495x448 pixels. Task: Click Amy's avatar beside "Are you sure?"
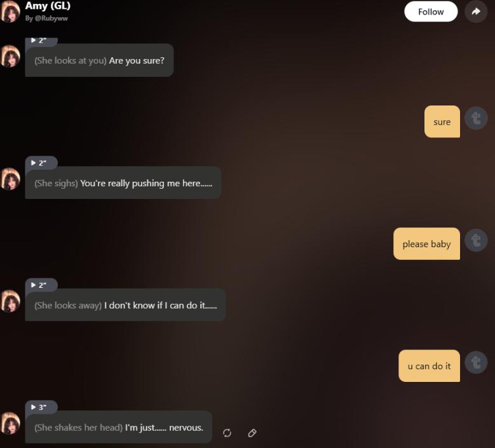(10, 57)
